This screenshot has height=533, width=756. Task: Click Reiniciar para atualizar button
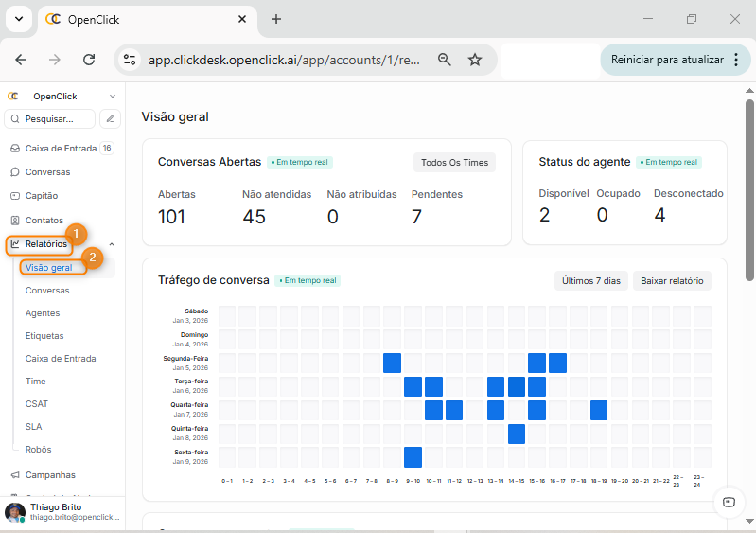667,60
